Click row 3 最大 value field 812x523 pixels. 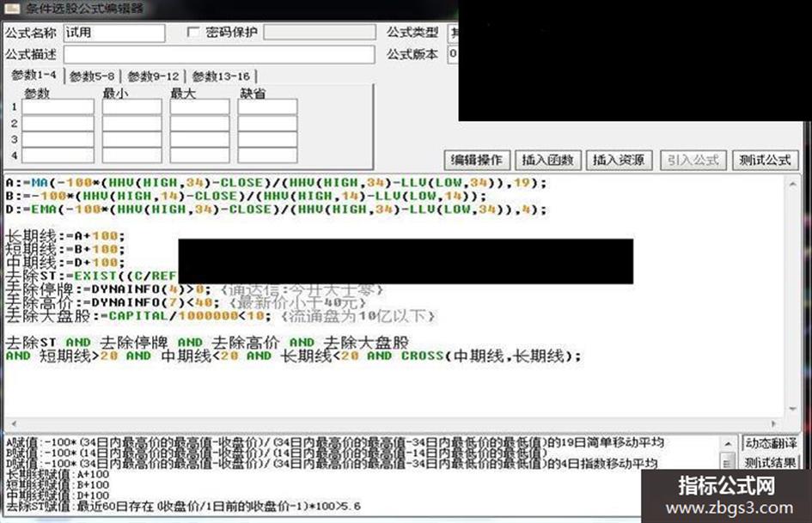coord(200,139)
